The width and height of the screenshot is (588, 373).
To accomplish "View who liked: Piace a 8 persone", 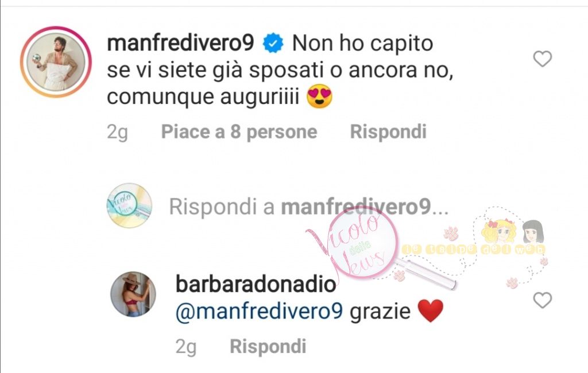I will pos(239,131).
